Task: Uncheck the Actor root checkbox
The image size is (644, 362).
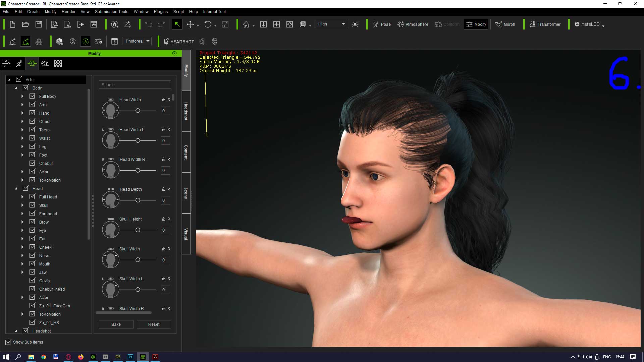Action: click(x=19, y=79)
